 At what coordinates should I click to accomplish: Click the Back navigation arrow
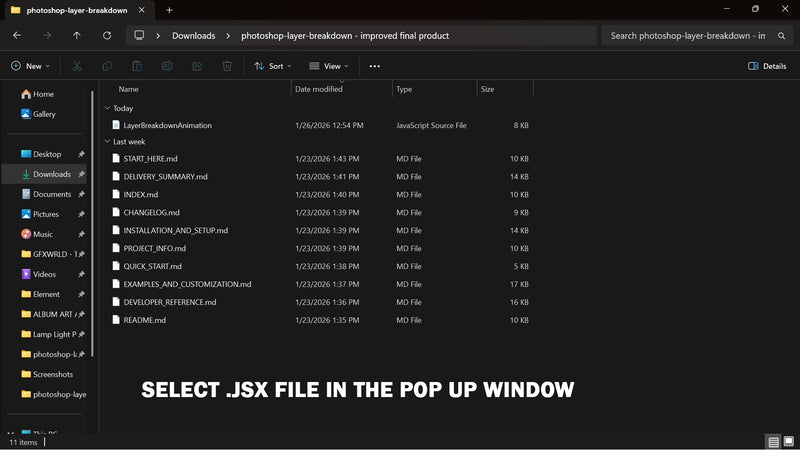pos(17,35)
